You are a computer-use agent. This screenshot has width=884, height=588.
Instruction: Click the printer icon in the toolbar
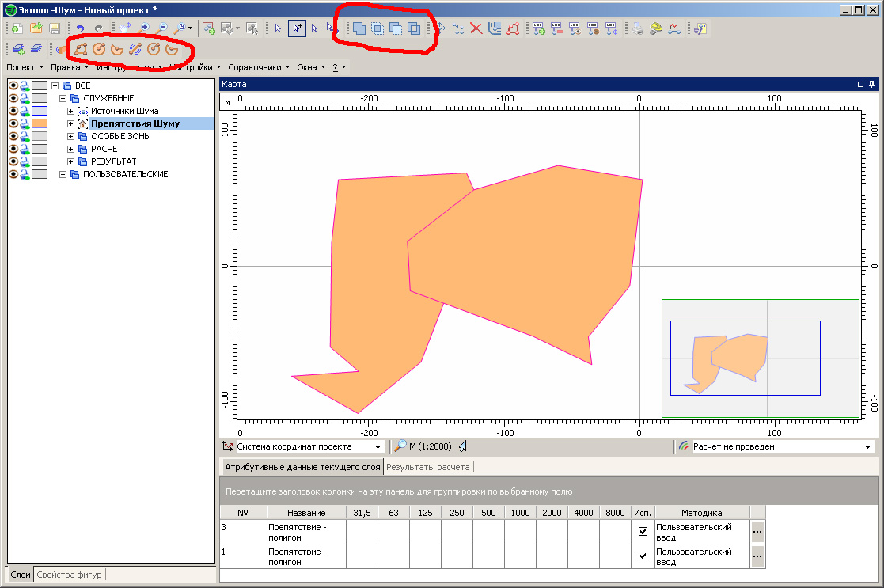coord(638,28)
